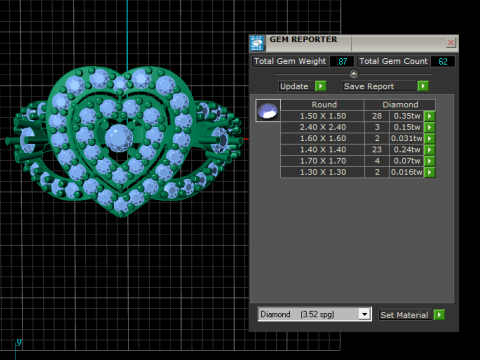Click the Set Material button
The height and width of the screenshot is (360, 480).
click(x=405, y=315)
